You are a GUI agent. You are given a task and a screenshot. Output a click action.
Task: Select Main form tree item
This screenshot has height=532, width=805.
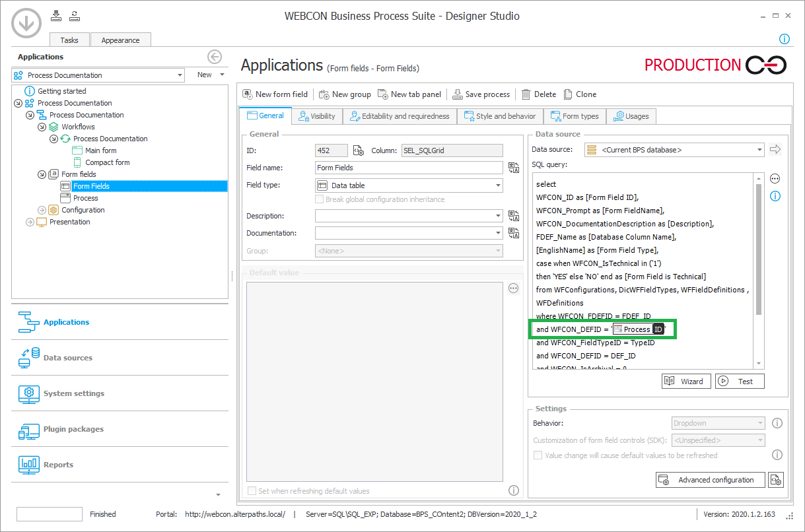tap(100, 150)
